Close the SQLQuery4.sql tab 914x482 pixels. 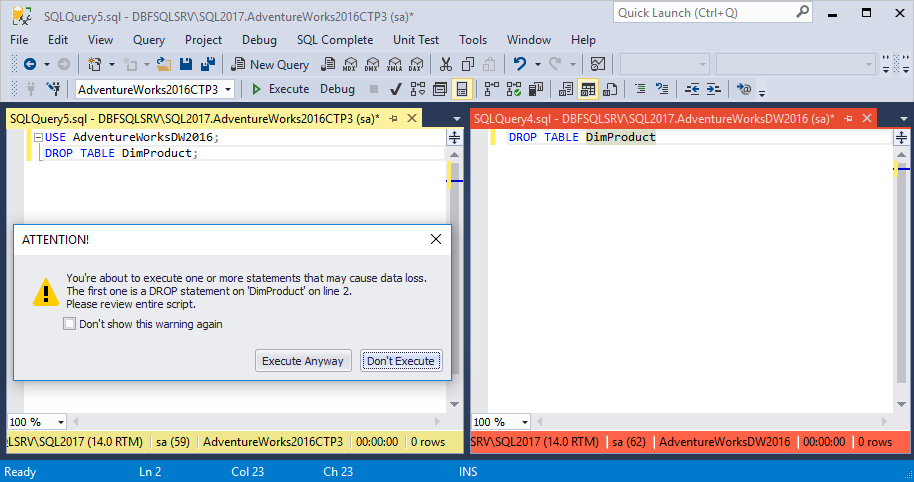coord(867,118)
